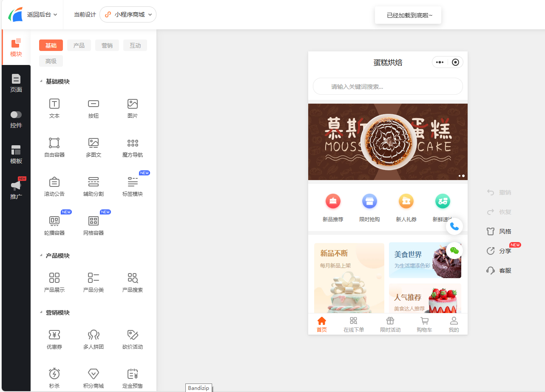The width and height of the screenshot is (545, 392).
Task: Choose the 定金预售 deposit presale module
Action: [133, 378]
